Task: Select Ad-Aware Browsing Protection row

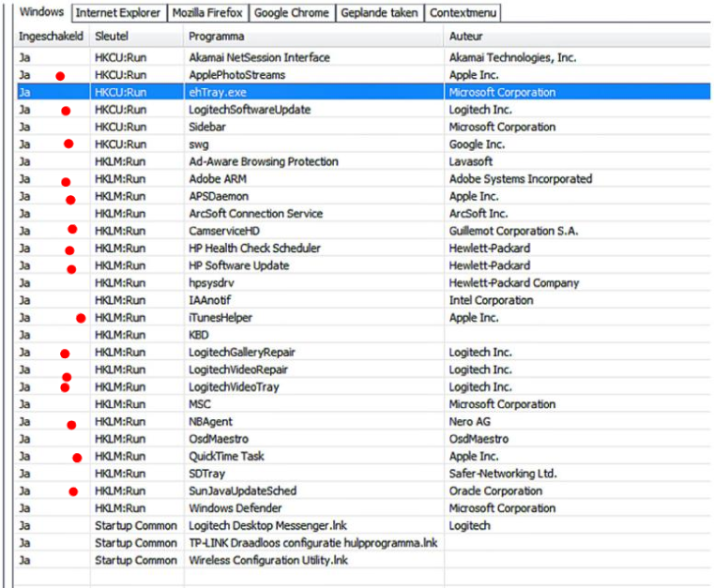Action: pos(364,161)
